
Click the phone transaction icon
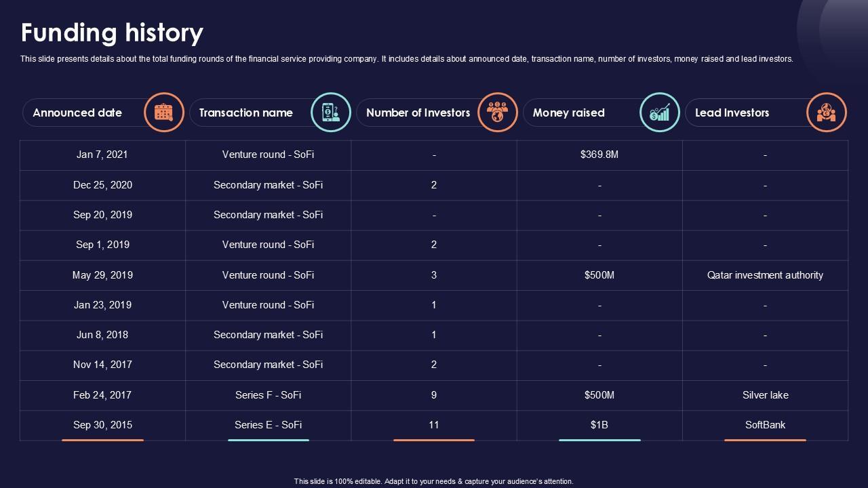[x=331, y=113]
